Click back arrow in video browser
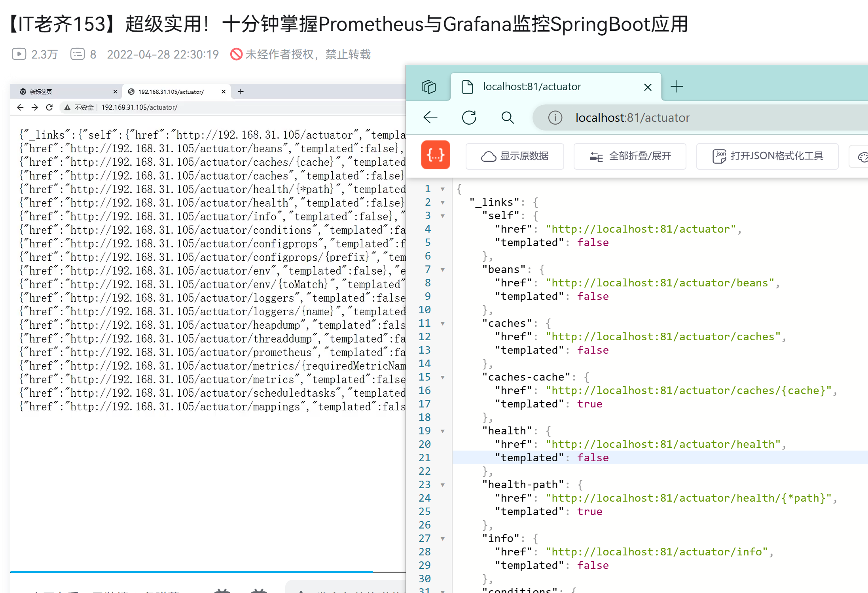Image resolution: width=868 pixels, height=593 pixels. click(x=20, y=107)
